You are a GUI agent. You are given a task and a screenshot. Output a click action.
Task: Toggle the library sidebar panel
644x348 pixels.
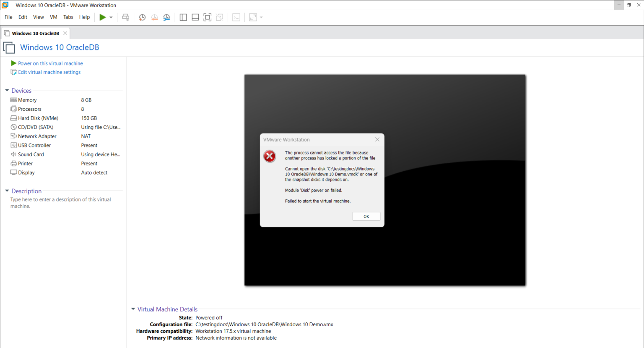click(183, 17)
